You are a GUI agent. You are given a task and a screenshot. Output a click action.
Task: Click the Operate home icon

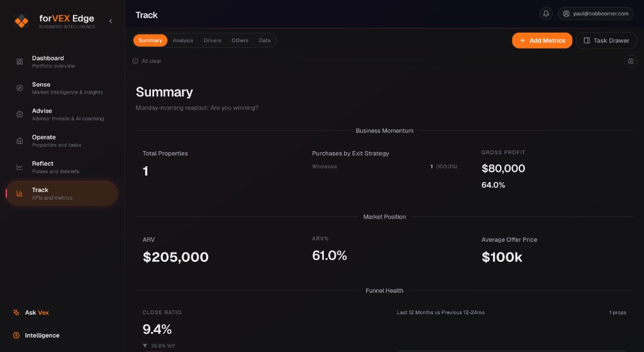pyautogui.click(x=19, y=140)
